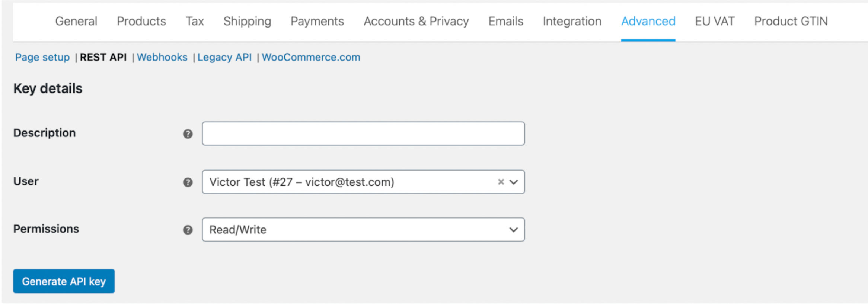Screen dimensions: 868x304
Task: Open the Payments tab
Action: point(317,21)
